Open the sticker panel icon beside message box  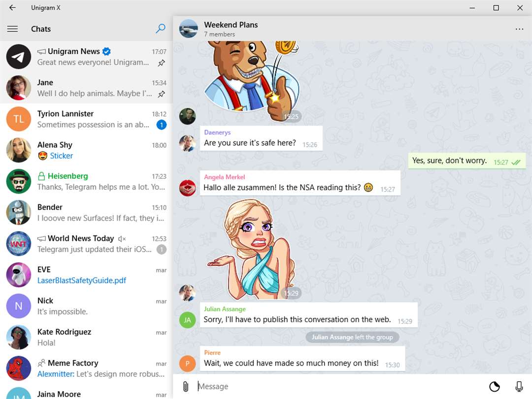(x=495, y=386)
